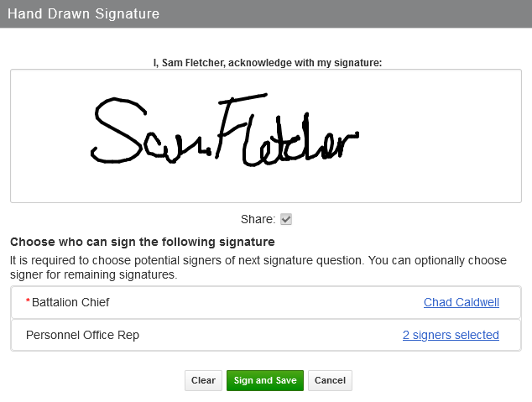
Task: Click the 'Choose who can sign' heading
Action: pyautogui.click(x=143, y=242)
